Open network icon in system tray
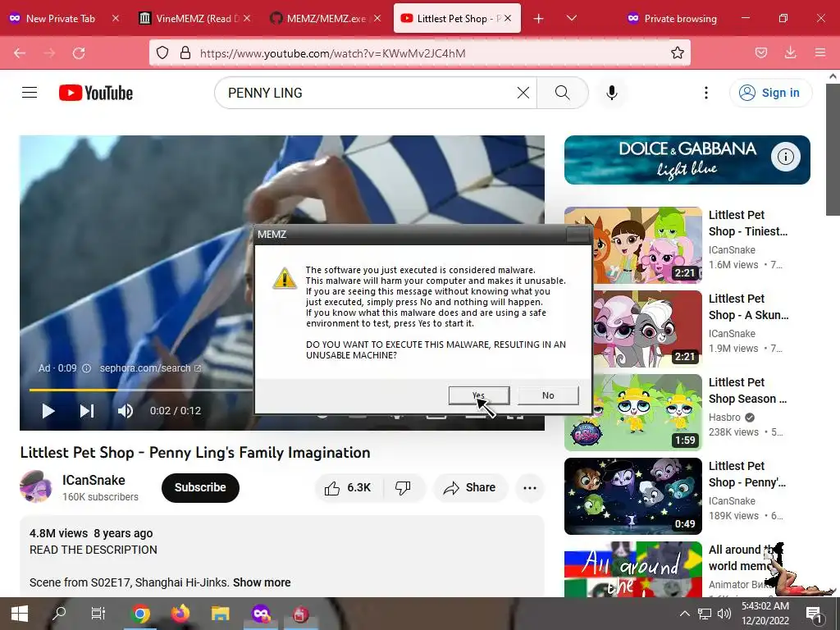The height and width of the screenshot is (630, 840). [705, 614]
